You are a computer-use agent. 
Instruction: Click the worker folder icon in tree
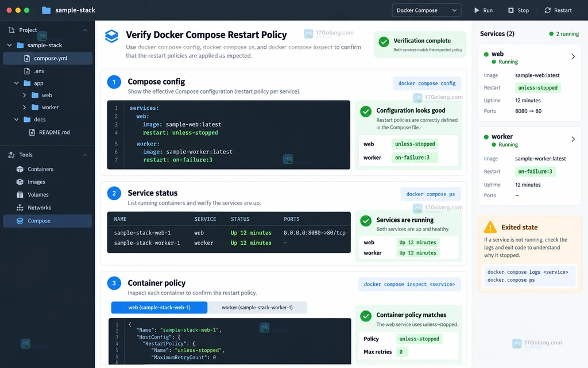(x=35, y=107)
